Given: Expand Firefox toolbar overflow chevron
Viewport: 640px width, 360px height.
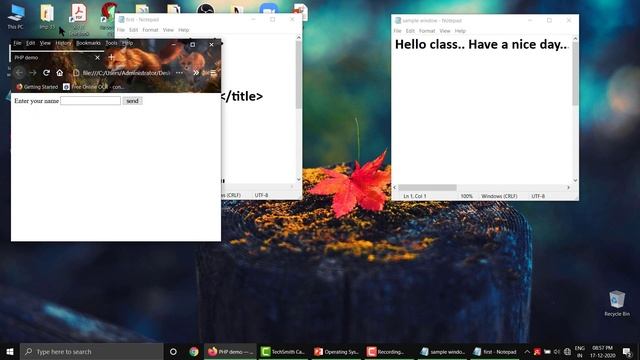Looking at the screenshot, I should click(196, 73).
